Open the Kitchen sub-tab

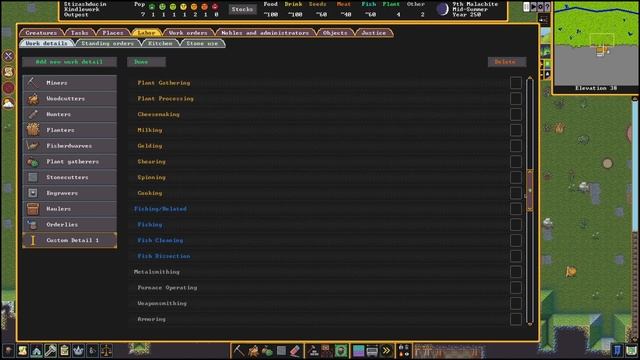pyautogui.click(x=160, y=43)
